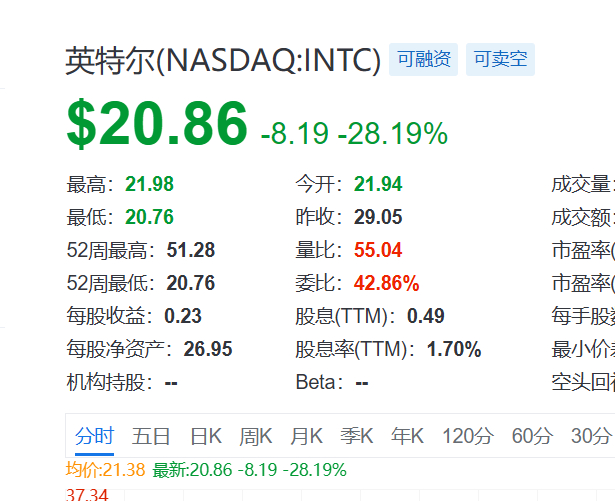Click the Beta row label
Image resolution: width=615 pixels, height=501 pixels.
[x=320, y=382]
